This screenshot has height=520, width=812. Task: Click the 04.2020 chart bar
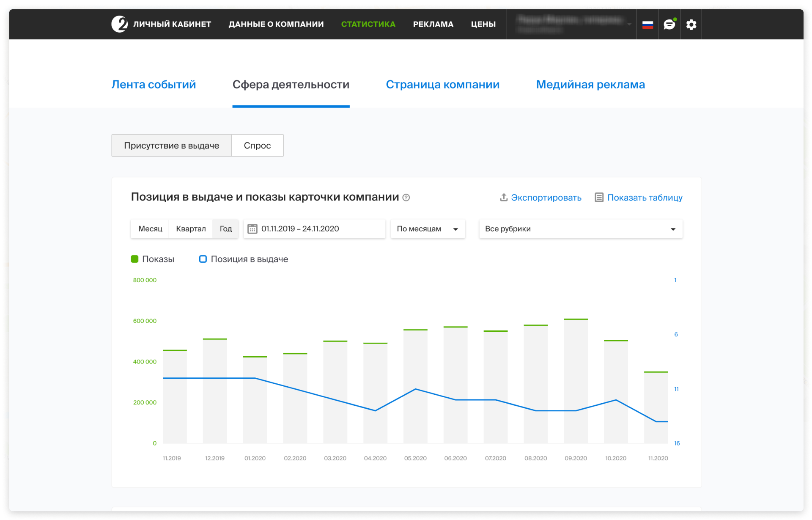point(375,393)
